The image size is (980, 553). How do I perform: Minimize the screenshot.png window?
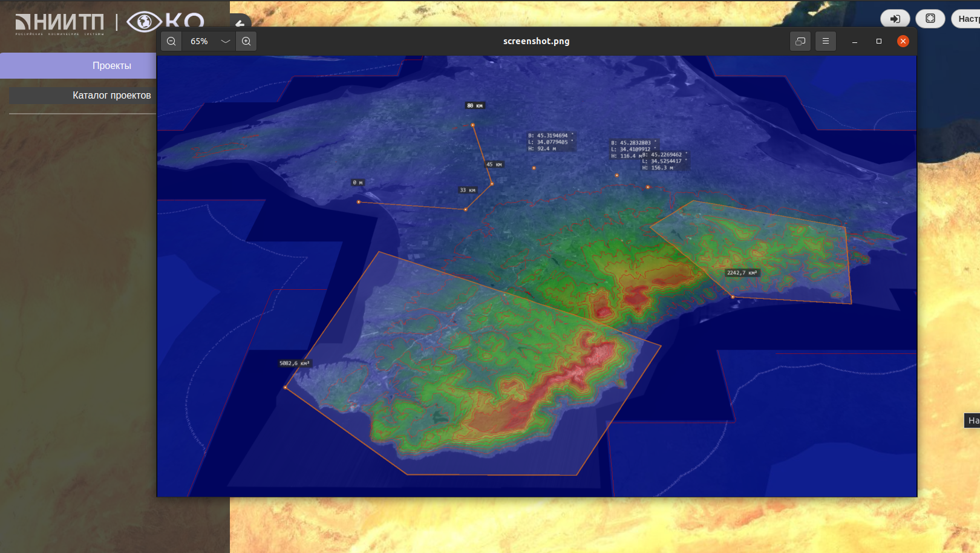[855, 41]
